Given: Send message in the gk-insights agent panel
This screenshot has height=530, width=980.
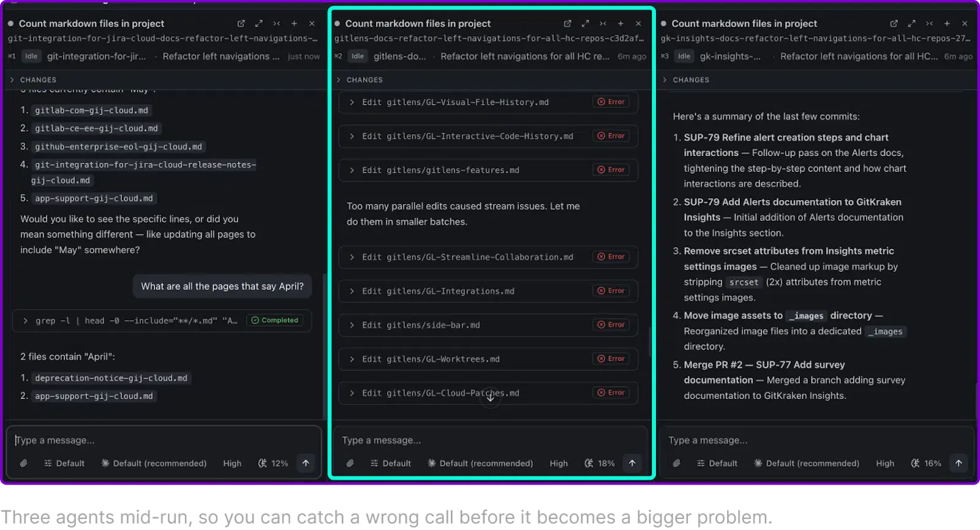Looking at the screenshot, I should pyautogui.click(x=959, y=463).
